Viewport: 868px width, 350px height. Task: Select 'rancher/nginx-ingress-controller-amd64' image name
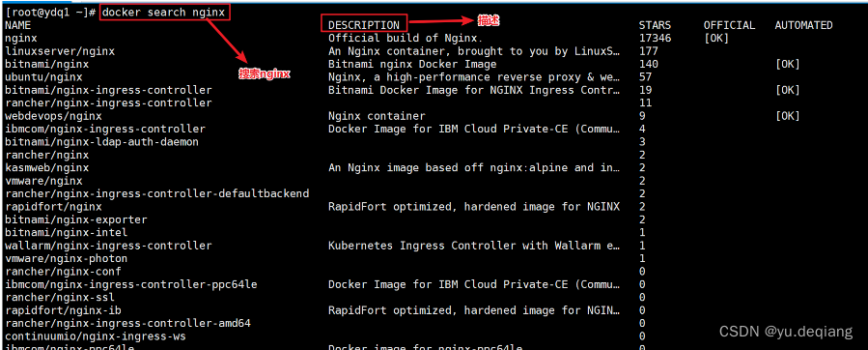click(127, 323)
